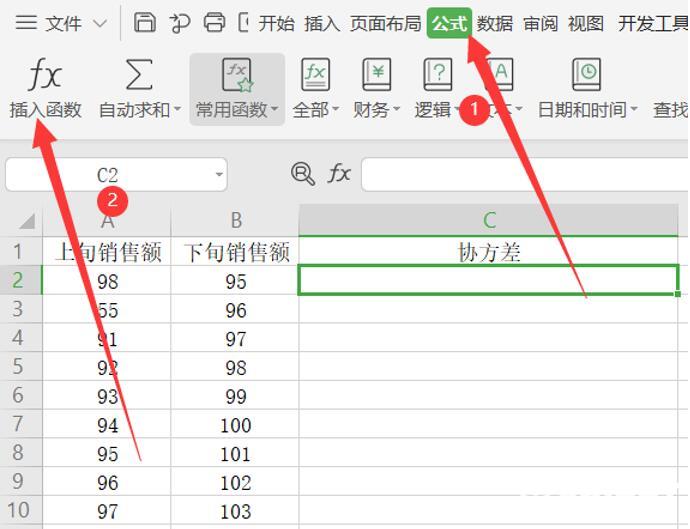Select row 1 header
Screen dimensions: 690x529
21,251
